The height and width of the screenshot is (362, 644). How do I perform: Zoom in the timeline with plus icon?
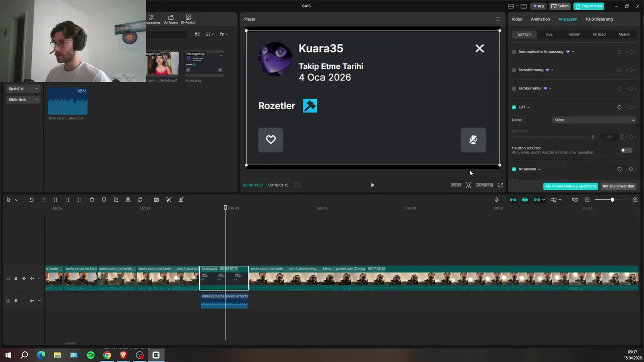click(635, 200)
